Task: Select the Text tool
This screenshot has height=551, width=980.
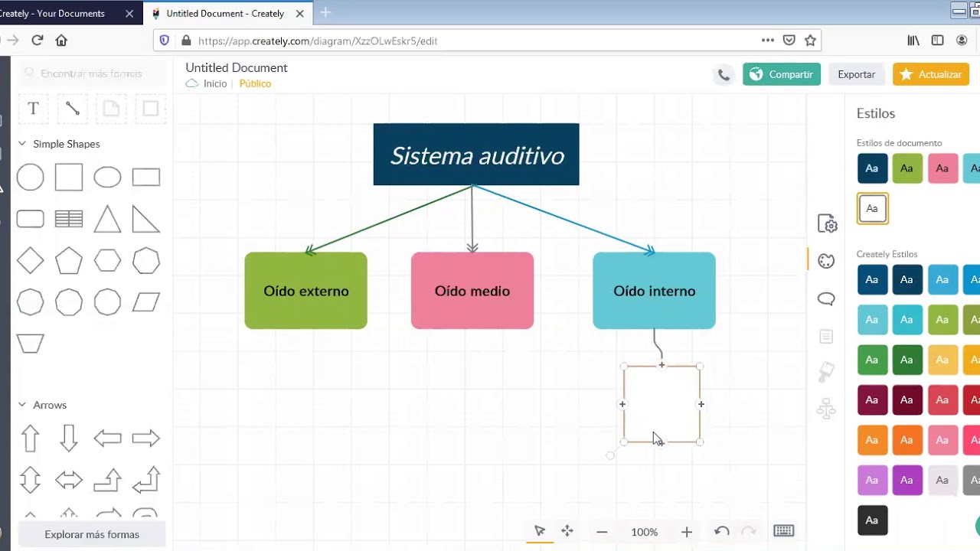Action: 33,109
